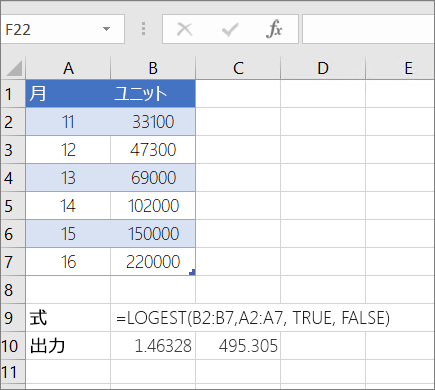
Task: Click into the formula bar input
Action: (x=369, y=29)
